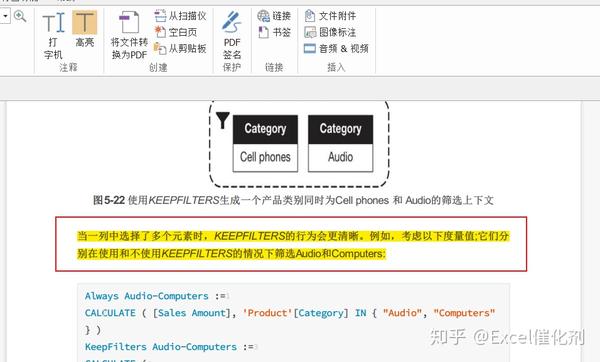Click Image annotation (图像标注)
The width and height of the screenshot is (600, 362).
(x=330, y=32)
